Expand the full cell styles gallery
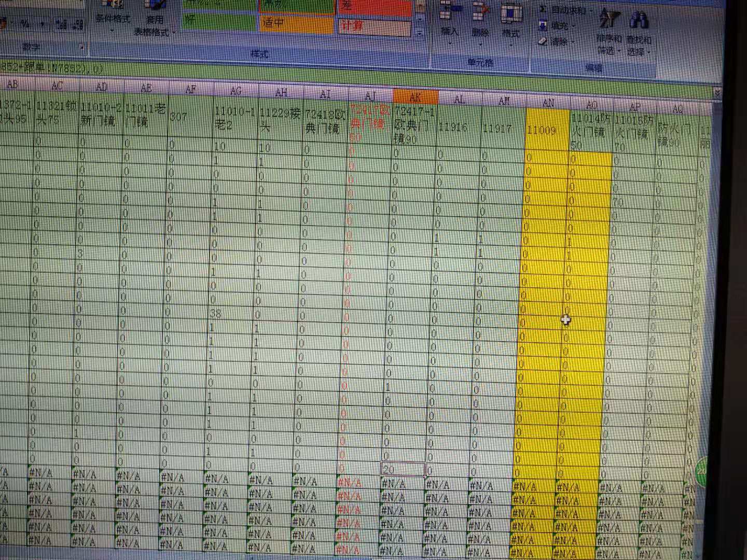The width and height of the screenshot is (747, 560). tap(420, 34)
